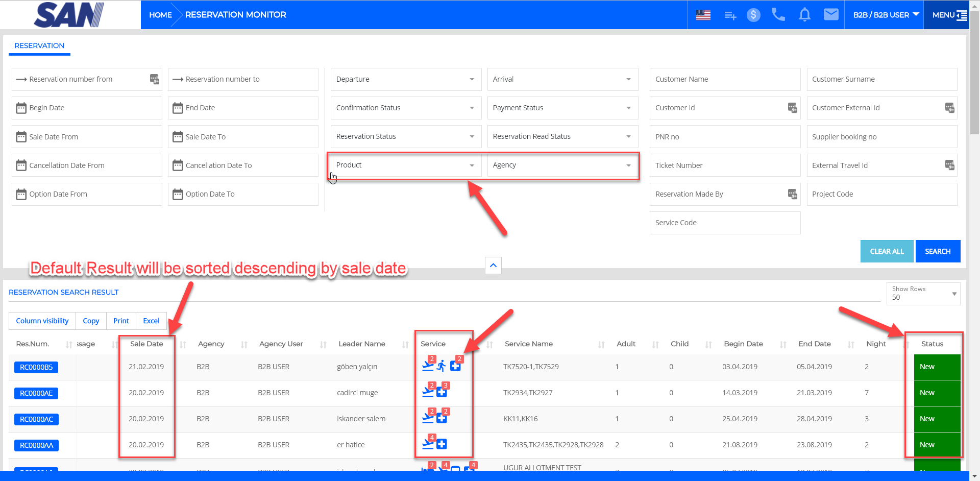This screenshot has width=980, height=481.
Task: Click the PNR no input field
Action: point(724,137)
